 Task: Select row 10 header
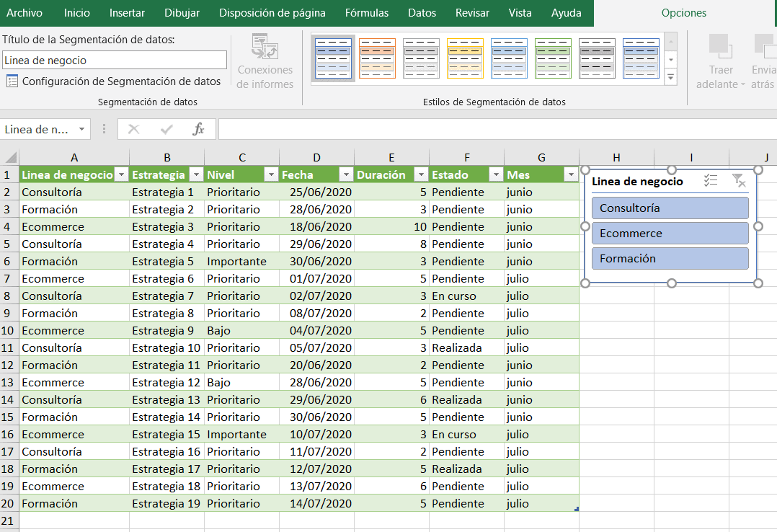point(9,330)
